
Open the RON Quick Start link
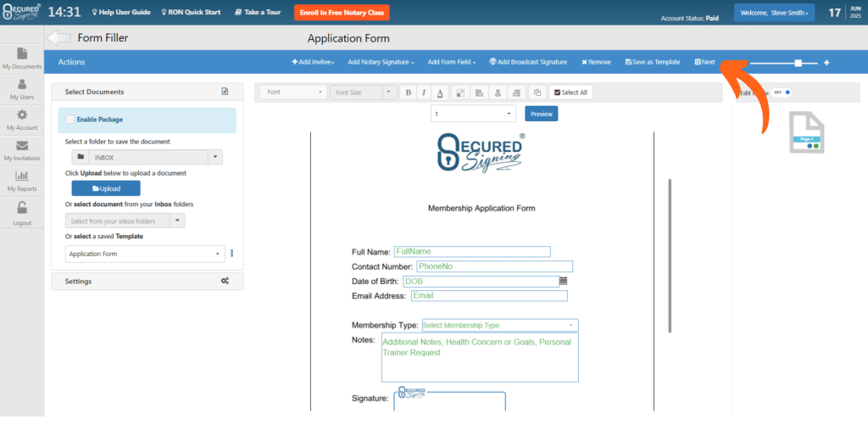(x=191, y=12)
